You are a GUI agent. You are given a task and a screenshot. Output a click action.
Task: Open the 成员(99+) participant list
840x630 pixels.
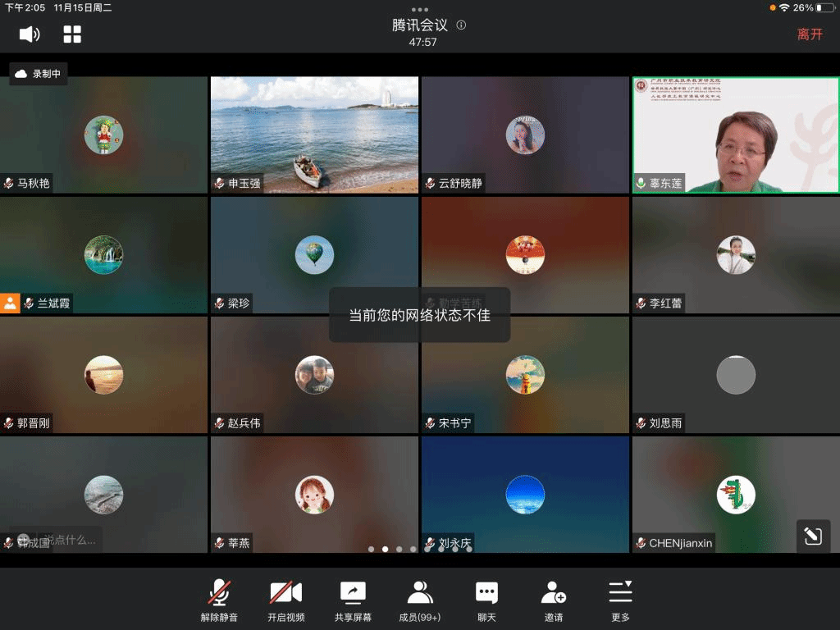(420, 600)
